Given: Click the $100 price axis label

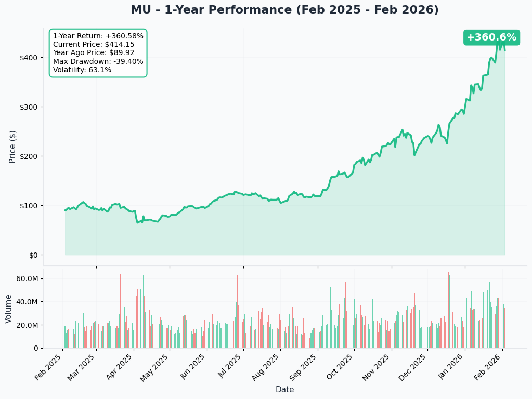Looking at the screenshot, I should 29,206.
